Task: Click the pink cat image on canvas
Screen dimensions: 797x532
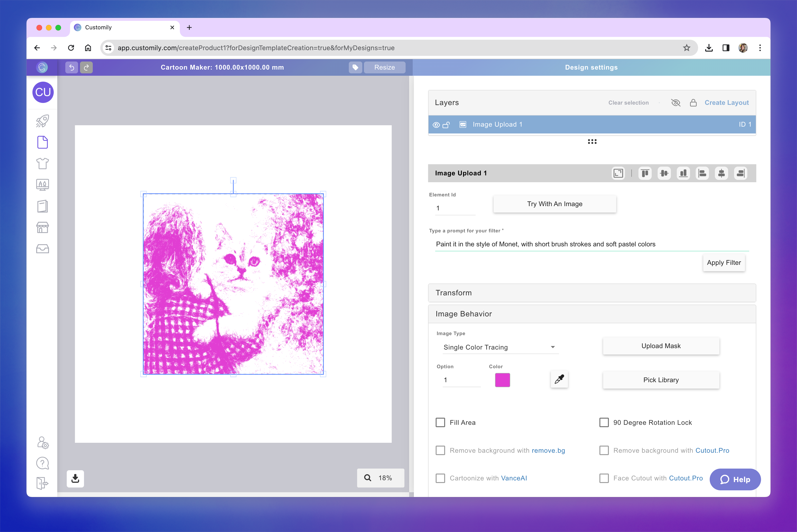Action: tap(233, 284)
